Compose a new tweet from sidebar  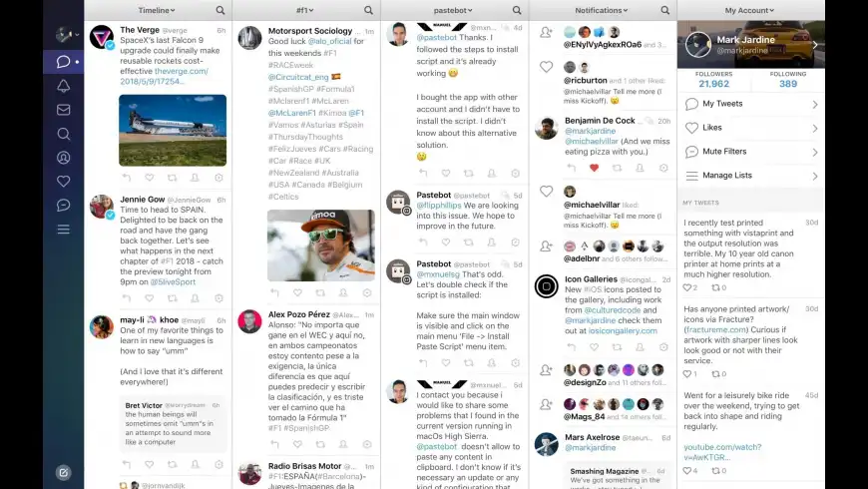[63, 472]
